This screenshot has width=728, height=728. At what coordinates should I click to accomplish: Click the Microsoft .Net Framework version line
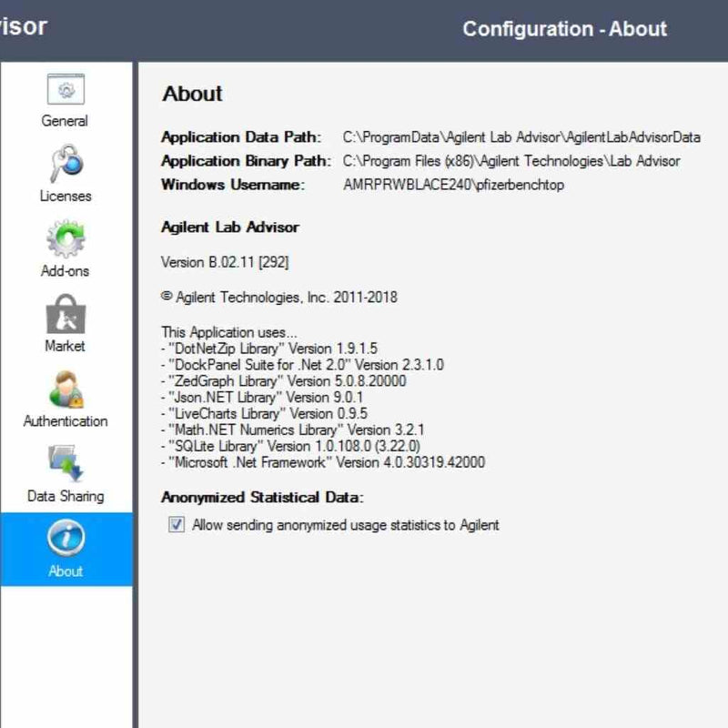(x=323, y=462)
